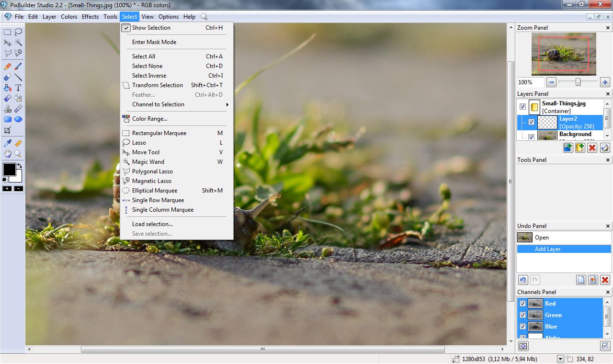This screenshot has height=364, width=613.
Task: Create new document from Undo Panel state
Action: pyautogui.click(x=581, y=280)
